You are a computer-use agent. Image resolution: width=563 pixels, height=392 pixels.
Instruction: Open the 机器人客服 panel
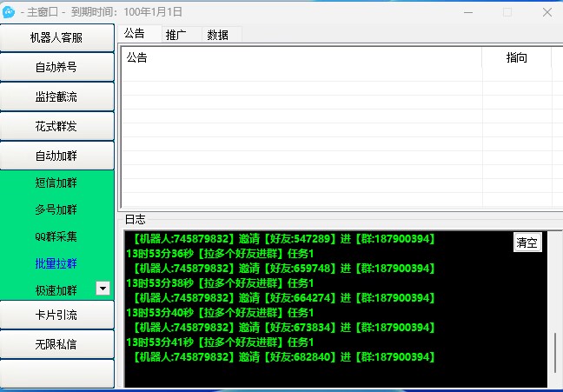point(57,38)
